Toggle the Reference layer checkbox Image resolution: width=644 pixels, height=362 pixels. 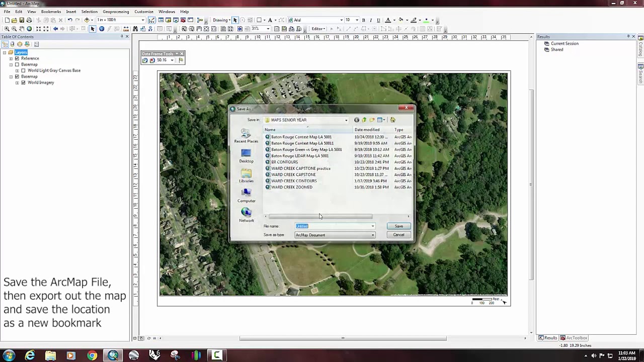pyautogui.click(x=17, y=58)
